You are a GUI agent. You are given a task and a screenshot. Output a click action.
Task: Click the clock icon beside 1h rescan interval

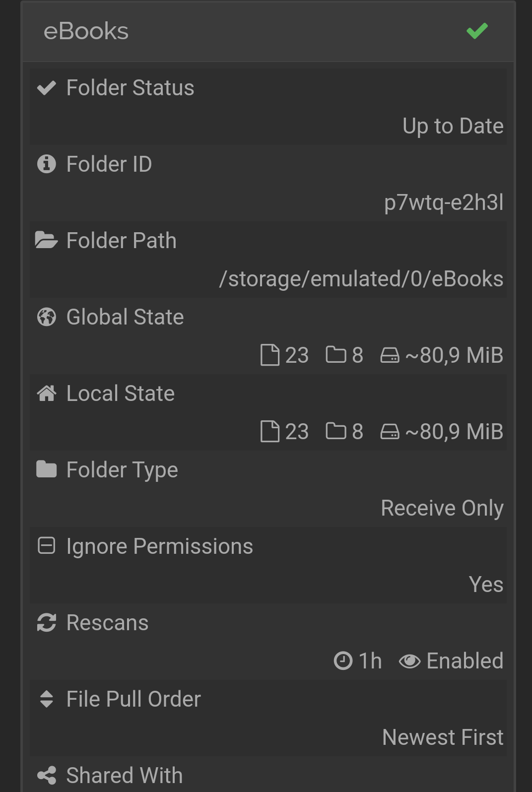[x=343, y=661]
